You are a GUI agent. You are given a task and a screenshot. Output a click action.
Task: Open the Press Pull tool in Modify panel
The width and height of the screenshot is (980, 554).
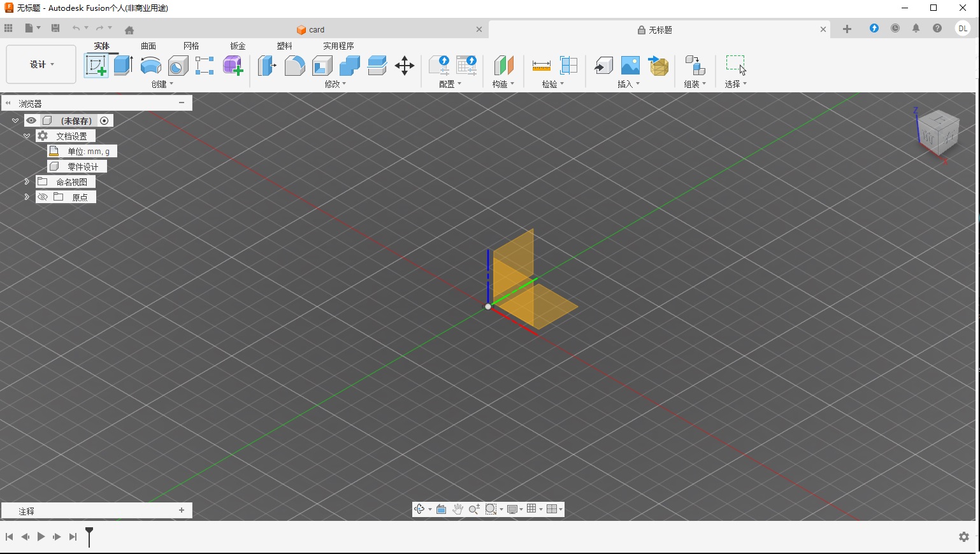click(266, 66)
